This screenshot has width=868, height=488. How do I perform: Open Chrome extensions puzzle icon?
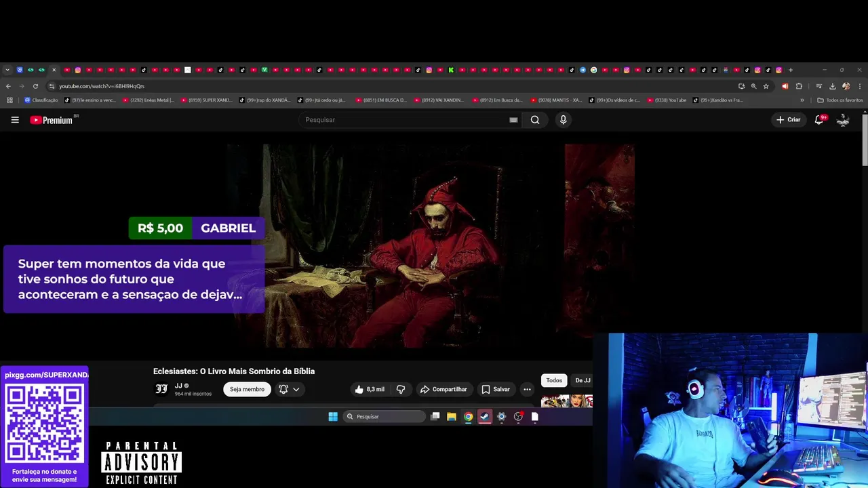coord(799,86)
